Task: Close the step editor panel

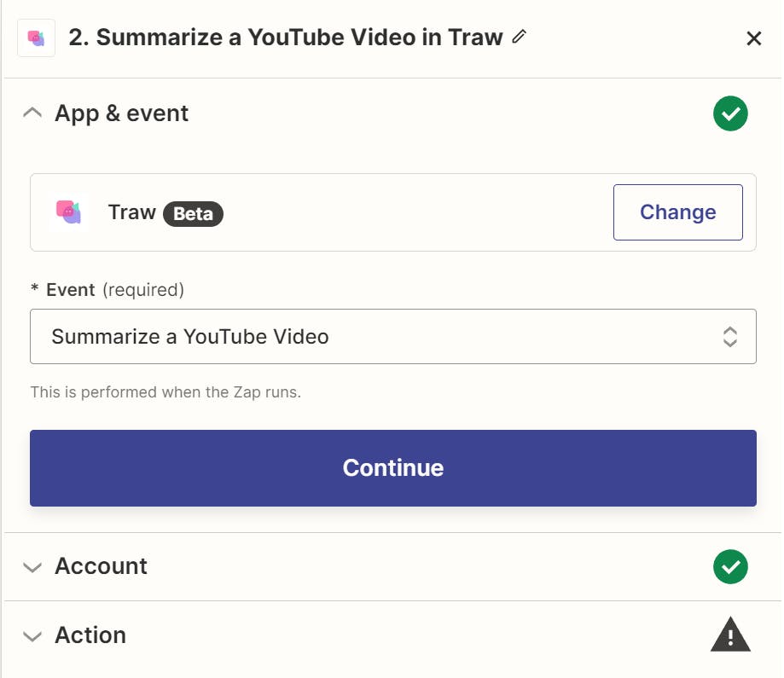Action: pyautogui.click(x=753, y=38)
